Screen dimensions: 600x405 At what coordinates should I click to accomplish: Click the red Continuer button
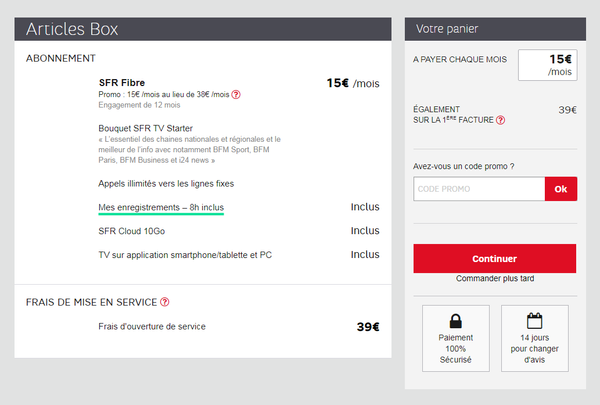(494, 258)
